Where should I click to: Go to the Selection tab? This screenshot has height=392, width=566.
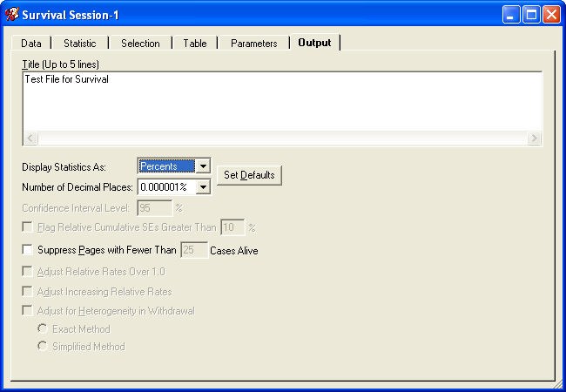click(x=140, y=43)
